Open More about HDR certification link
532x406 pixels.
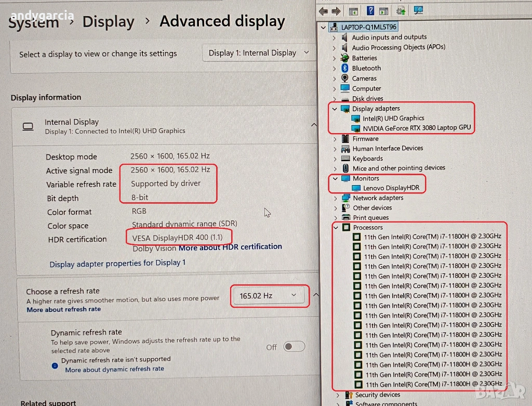[x=230, y=247]
